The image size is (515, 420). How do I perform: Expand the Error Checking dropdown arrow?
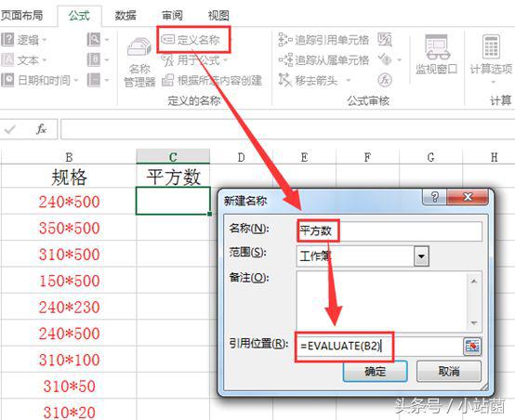coord(400,60)
